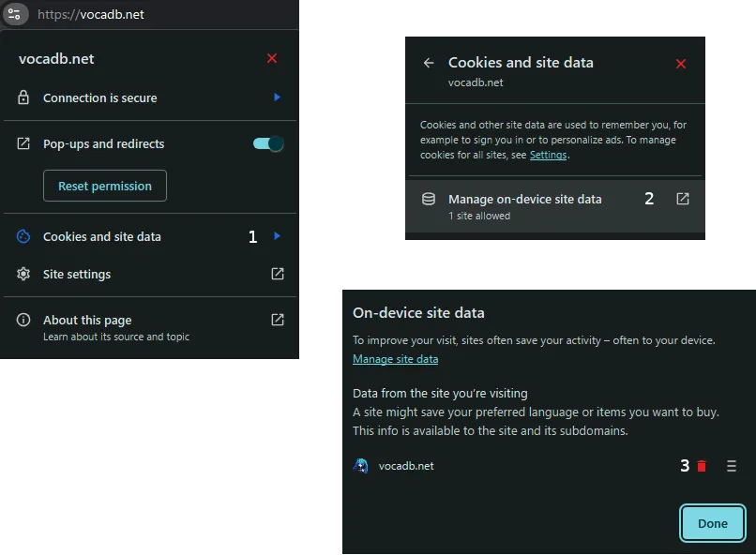The image size is (756, 555).
Task: Click the database icon beside Manage on-device site data
Action: 429,198
